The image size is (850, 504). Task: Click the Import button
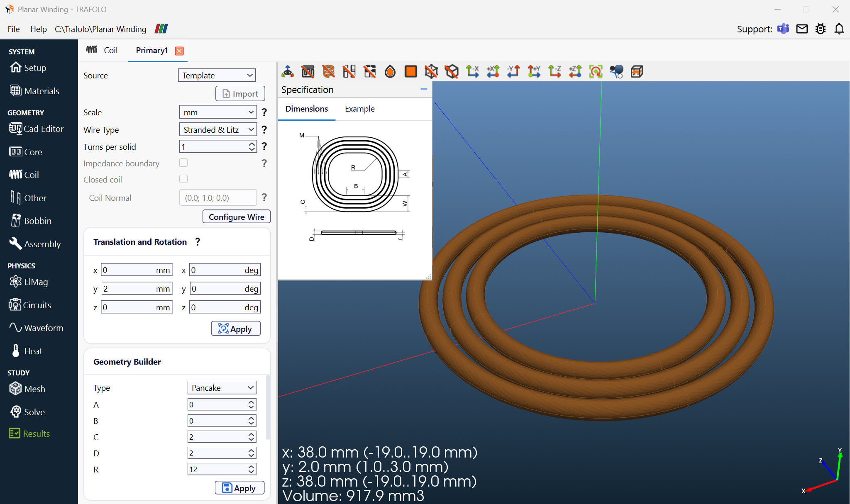[240, 94]
